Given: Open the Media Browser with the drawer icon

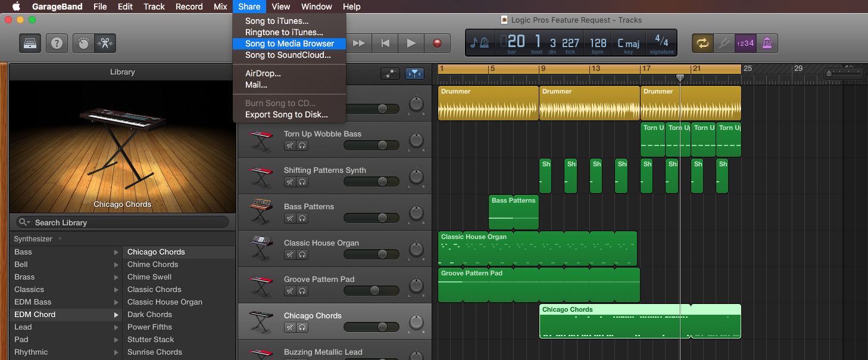Looking at the screenshot, I should point(30,43).
